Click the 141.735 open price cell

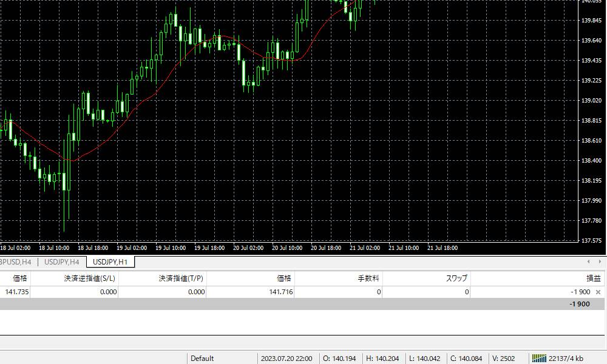(17, 292)
